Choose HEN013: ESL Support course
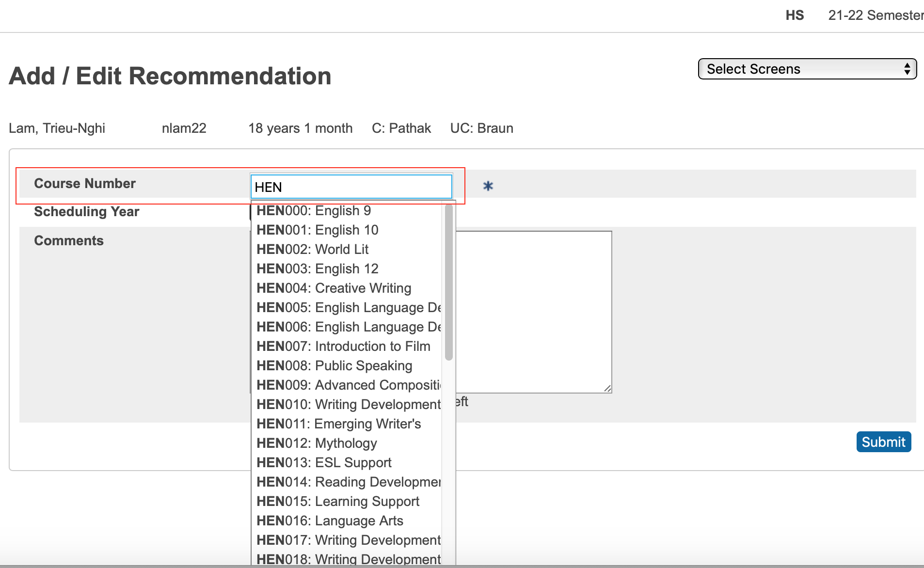Image resolution: width=924 pixels, height=568 pixels. 324,463
